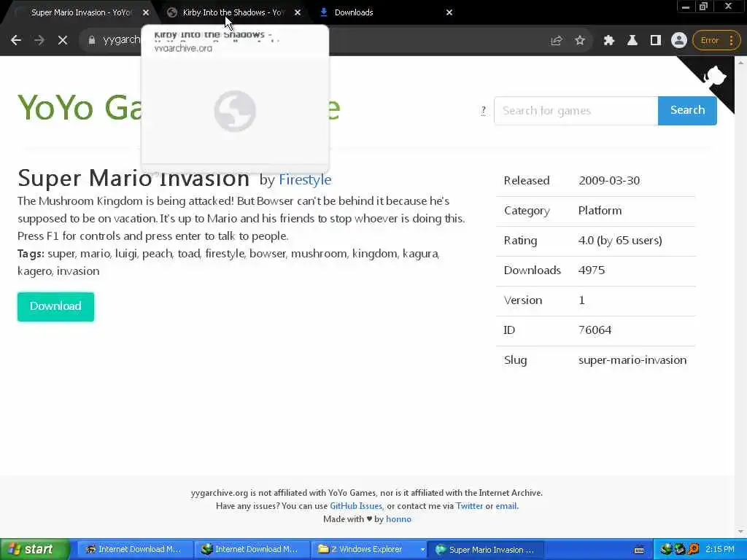Screen dimensions: 747x560
Task: Click the keyboard icon in taskbar
Action: [x=639, y=550]
